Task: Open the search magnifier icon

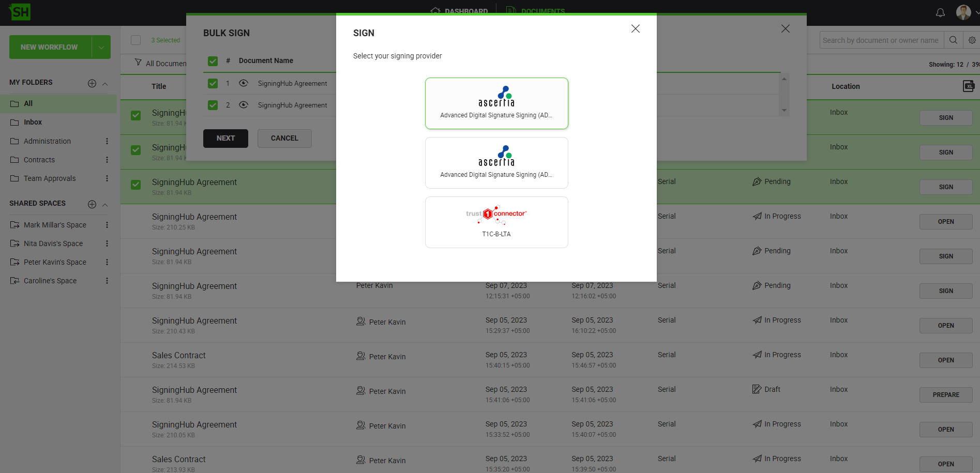Action: coord(953,40)
